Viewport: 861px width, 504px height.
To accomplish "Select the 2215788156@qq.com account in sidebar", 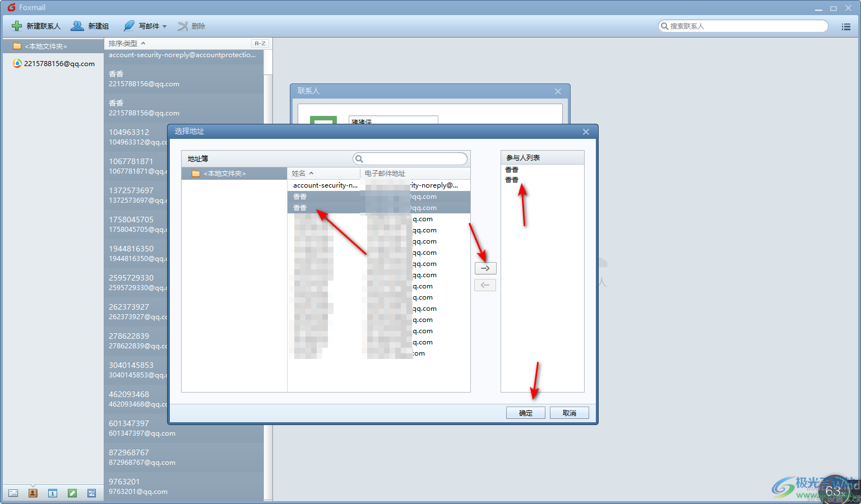I will point(53,63).
